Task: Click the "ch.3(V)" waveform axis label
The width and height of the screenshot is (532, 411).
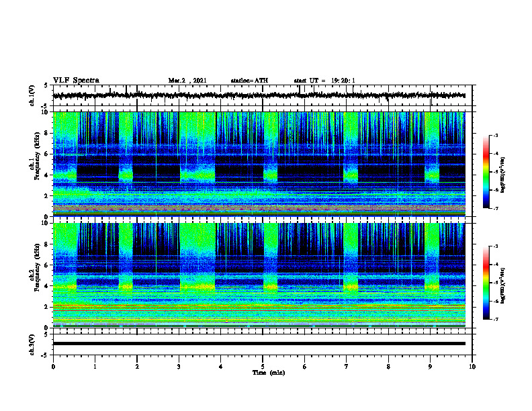Action: pyautogui.click(x=32, y=345)
